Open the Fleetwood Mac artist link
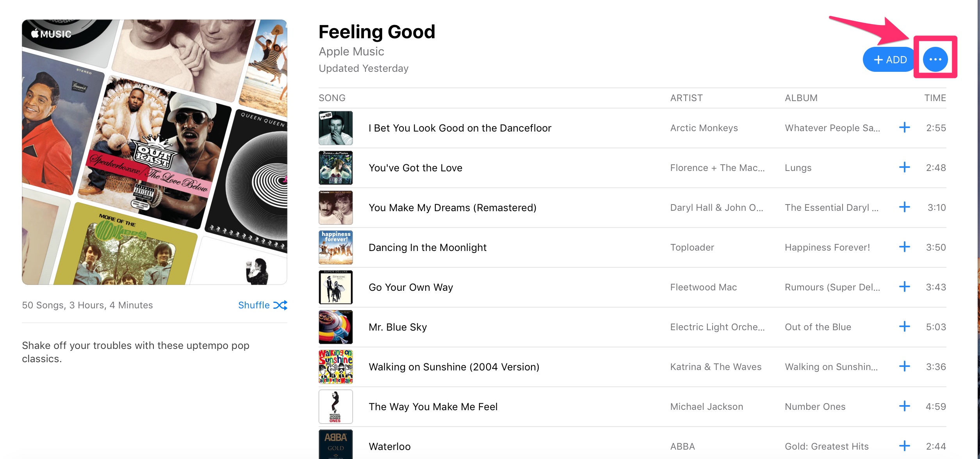The width and height of the screenshot is (980, 459). click(703, 287)
